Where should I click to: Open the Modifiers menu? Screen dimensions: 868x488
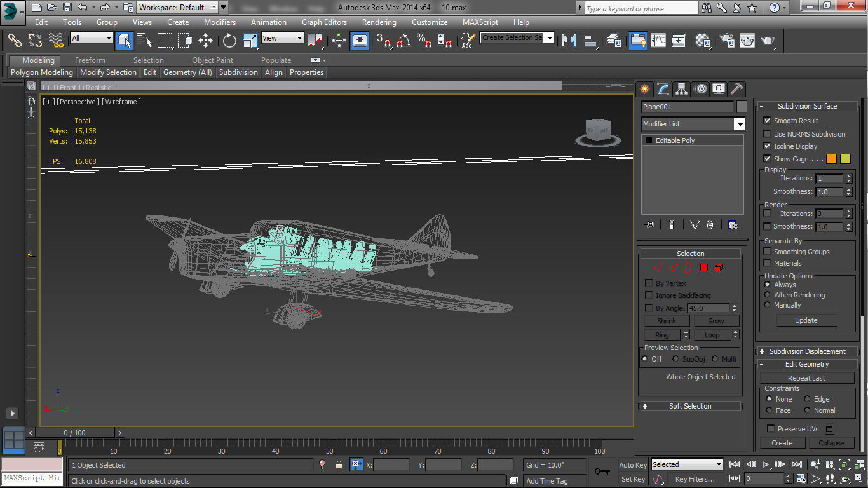pyautogui.click(x=220, y=22)
